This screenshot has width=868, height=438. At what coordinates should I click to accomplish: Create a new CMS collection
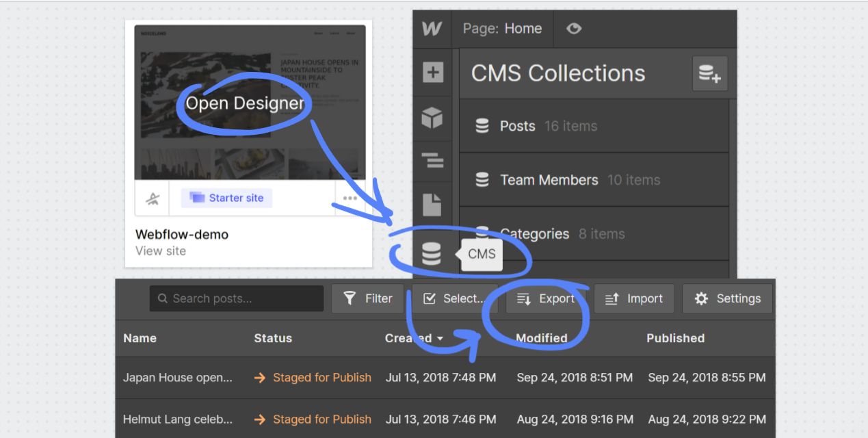pyautogui.click(x=710, y=74)
